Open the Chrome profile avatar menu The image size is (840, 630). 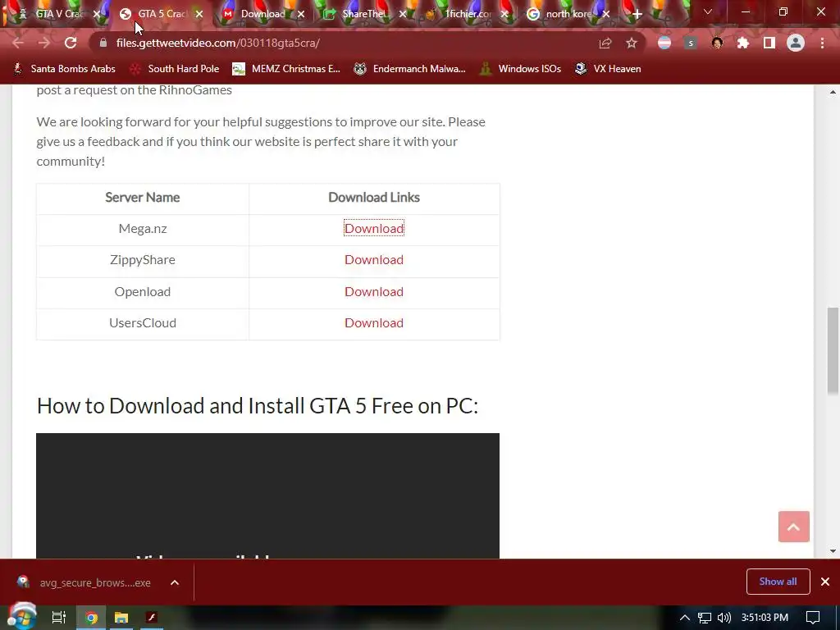796,43
